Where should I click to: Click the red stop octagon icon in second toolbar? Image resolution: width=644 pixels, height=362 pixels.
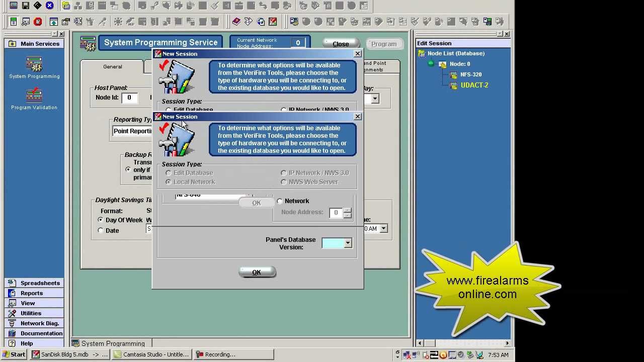pos(38,22)
